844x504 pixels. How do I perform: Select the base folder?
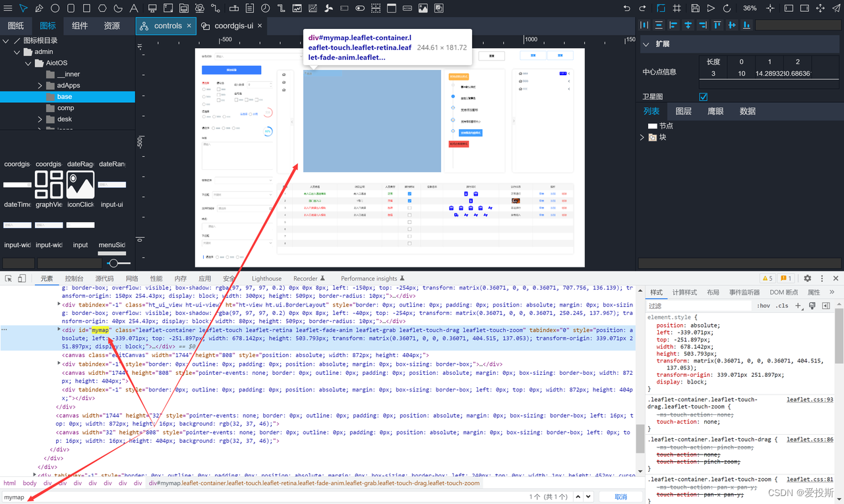(x=67, y=97)
